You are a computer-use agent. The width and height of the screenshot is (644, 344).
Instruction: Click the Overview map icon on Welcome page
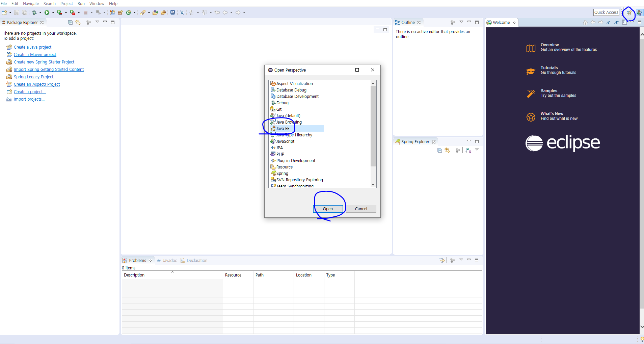[x=531, y=48]
